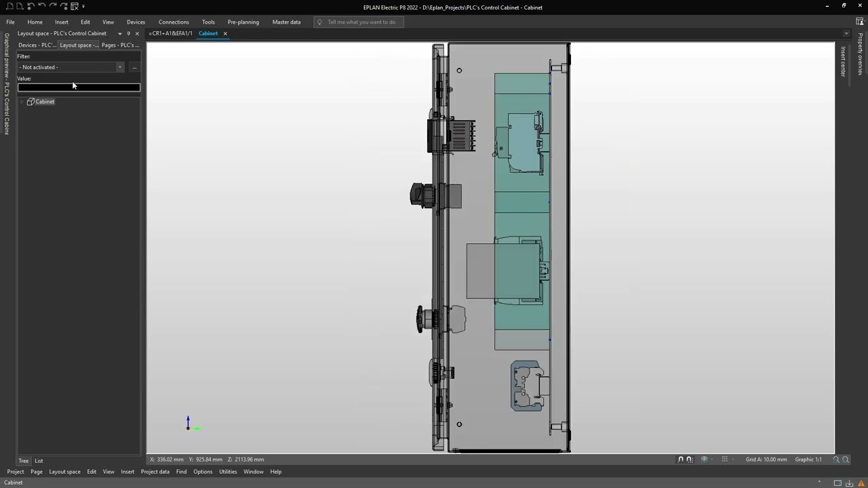
Task: Click the workspace layout icon at top right
Action: [x=860, y=22]
